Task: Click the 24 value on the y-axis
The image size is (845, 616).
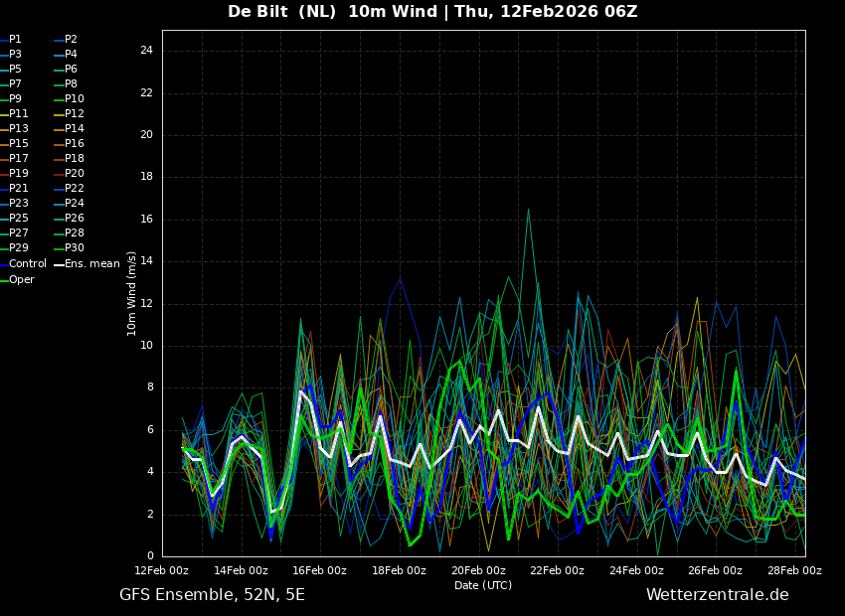Action: coord(146,51)
